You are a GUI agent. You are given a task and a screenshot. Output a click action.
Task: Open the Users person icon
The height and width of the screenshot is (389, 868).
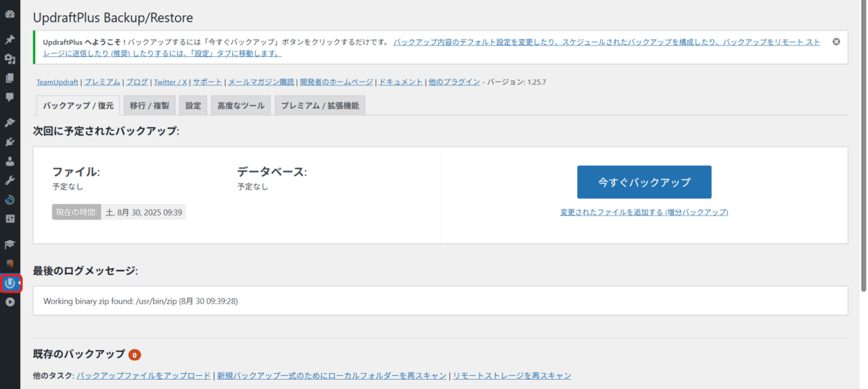[x=9, y=161]
